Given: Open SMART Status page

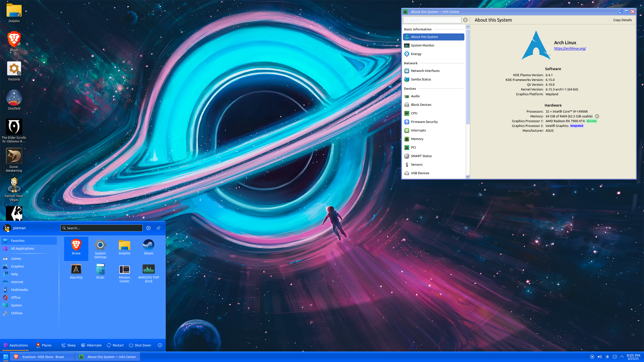Looking at the screenshot, I should [x=434, y=156].
